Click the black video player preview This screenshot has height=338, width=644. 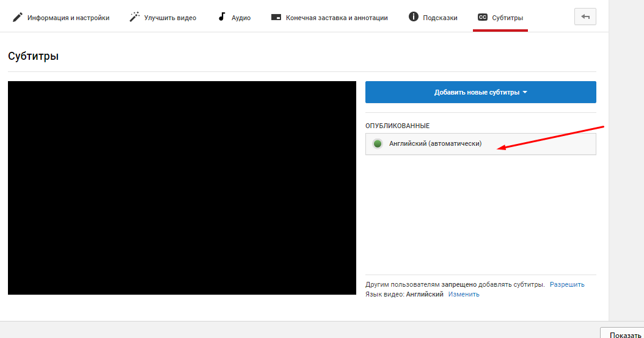182,188
